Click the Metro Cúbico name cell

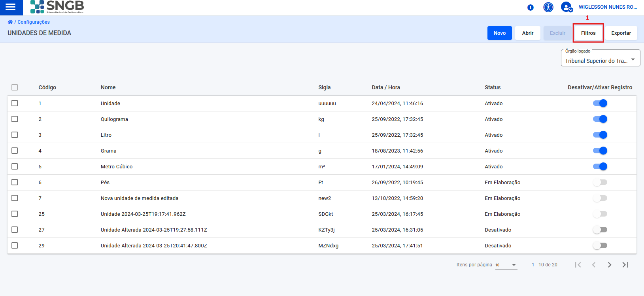pos(117,166)
